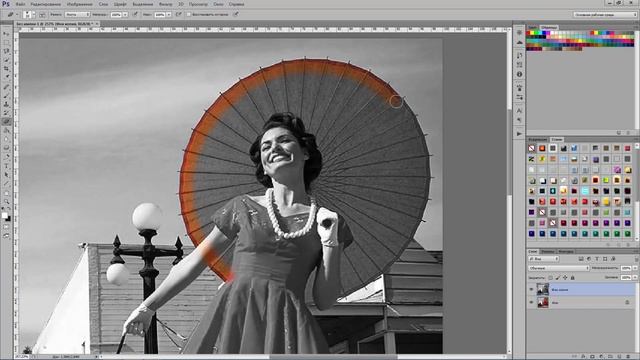Toggle layer filtering switch in Layers panel
The width and height of the screenshot is (640, 360).
[x=636, y=259]
